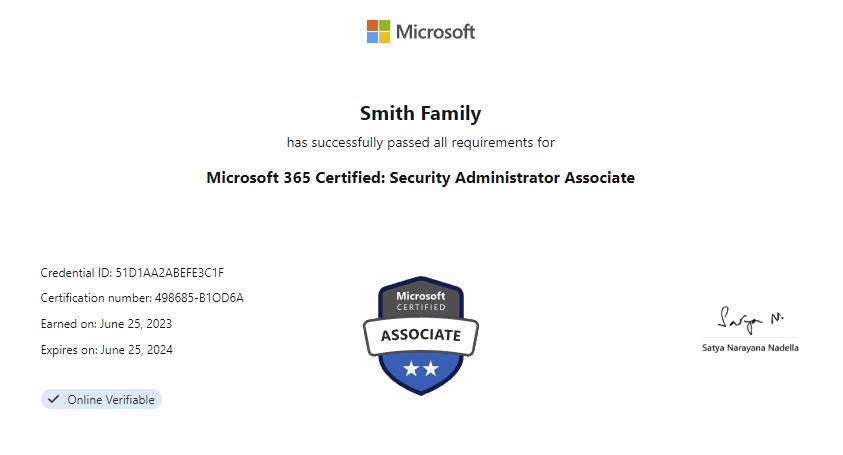Screen dimensions: 843x455
Task: Click the Earned on June 25, 2023 line
Action: tap(106, 324)
